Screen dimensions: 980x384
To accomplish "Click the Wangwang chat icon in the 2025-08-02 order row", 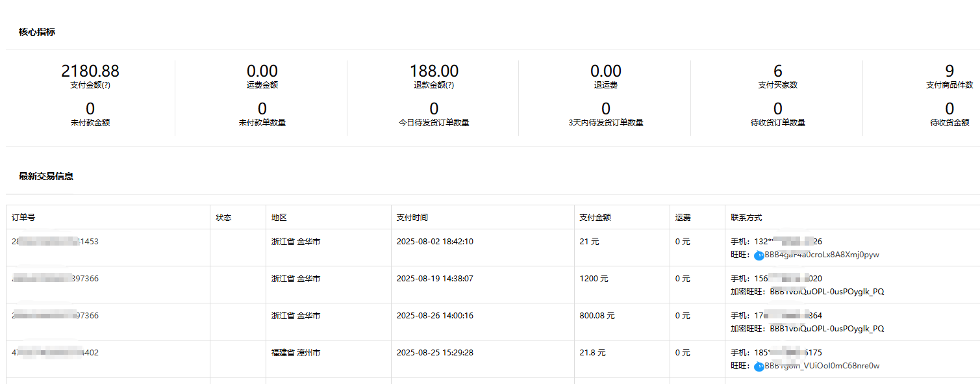I will (x=759, y=255).
